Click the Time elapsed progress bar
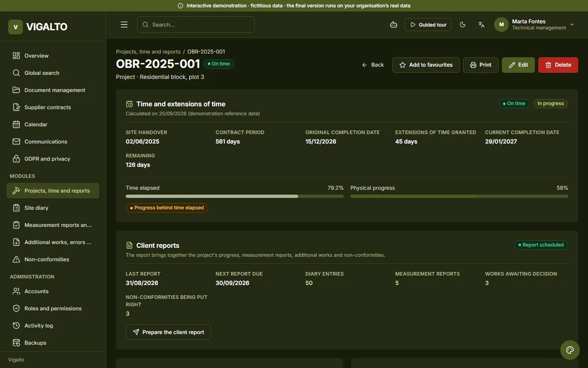 tap(235, 196)
